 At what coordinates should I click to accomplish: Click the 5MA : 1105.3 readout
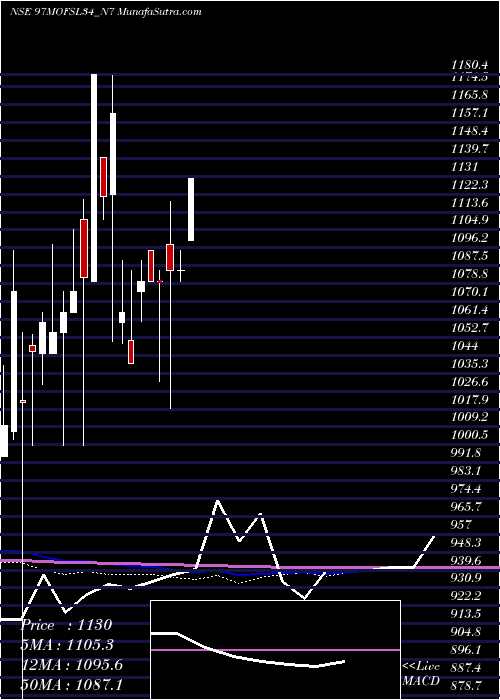click(x=67, y=645)
